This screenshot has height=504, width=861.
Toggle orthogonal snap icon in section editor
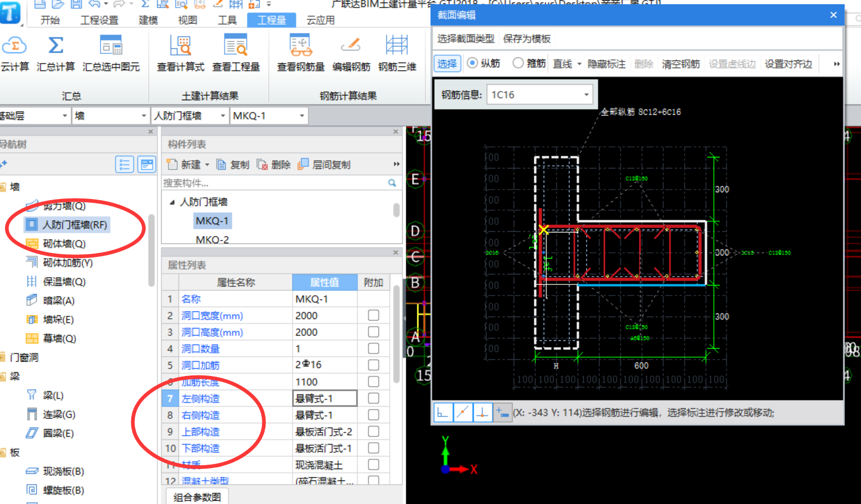(443, 412)
